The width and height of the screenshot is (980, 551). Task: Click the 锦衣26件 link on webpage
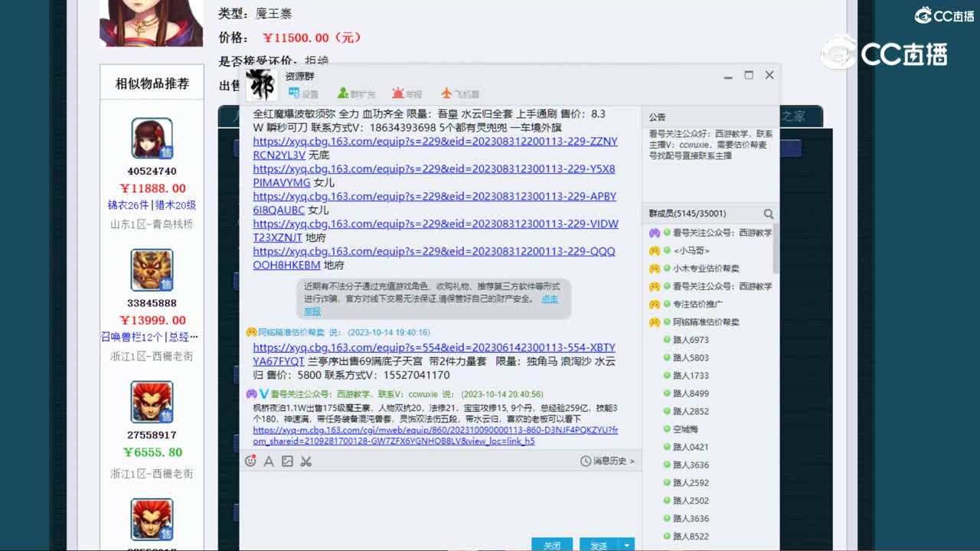[128, 205]
